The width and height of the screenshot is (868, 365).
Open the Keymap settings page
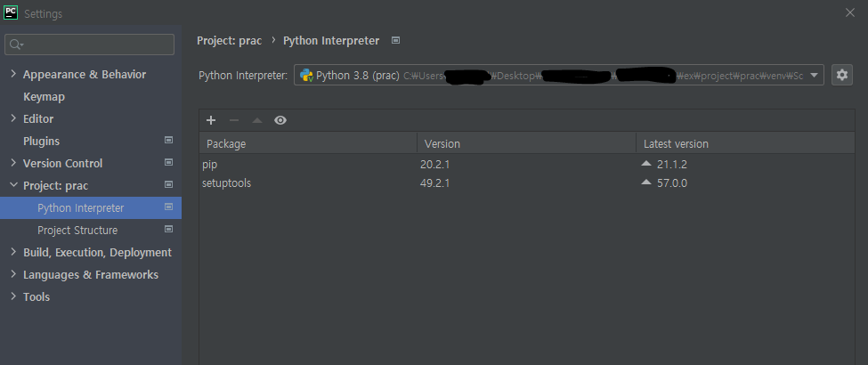44,97
